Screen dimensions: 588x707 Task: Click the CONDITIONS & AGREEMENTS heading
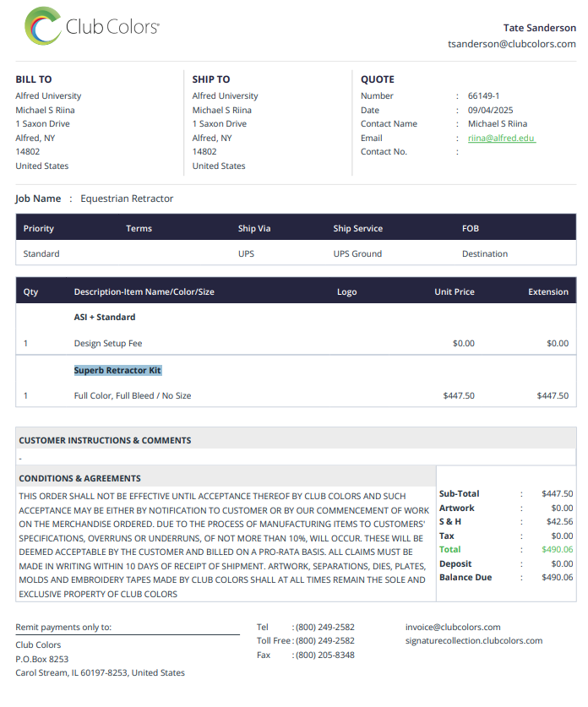[79, 478]
